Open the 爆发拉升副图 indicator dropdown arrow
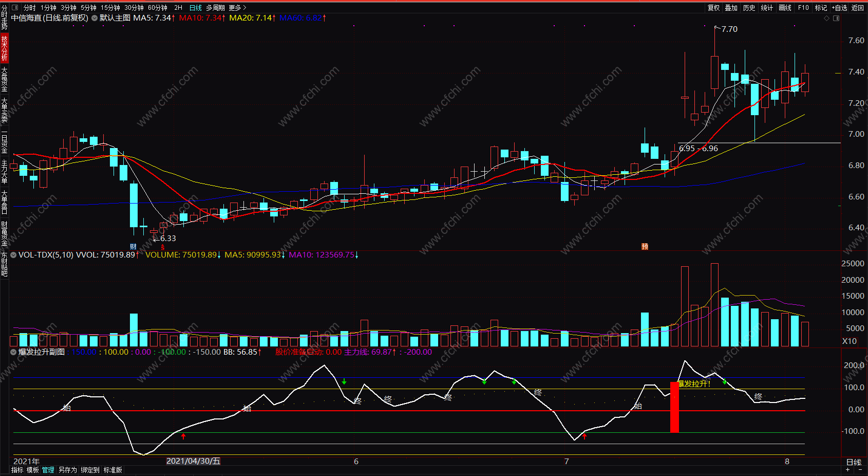 tap(13, 352)
